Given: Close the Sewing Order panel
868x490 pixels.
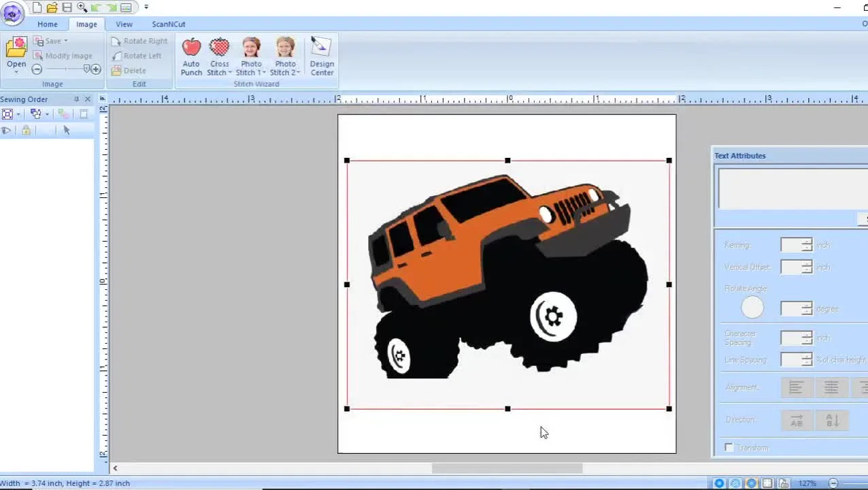Looking at the screenshot, I should point(87,99).
